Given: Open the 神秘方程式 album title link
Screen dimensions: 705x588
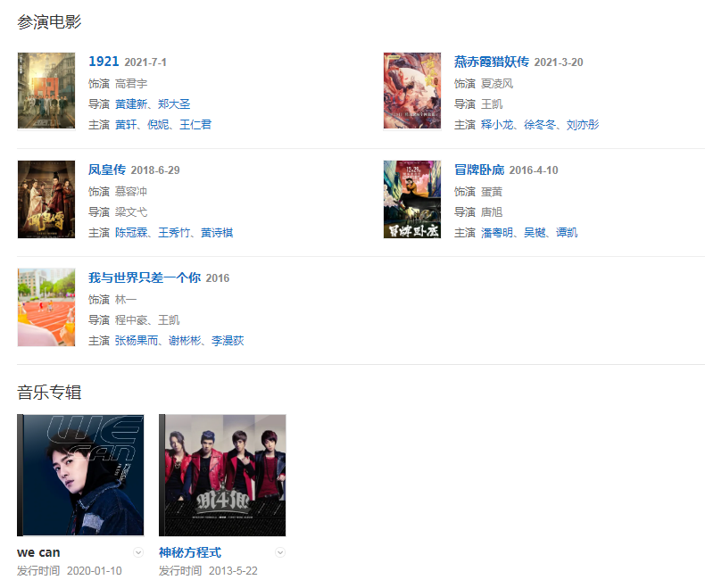Looking at the screenshot, I should point(190,552).
